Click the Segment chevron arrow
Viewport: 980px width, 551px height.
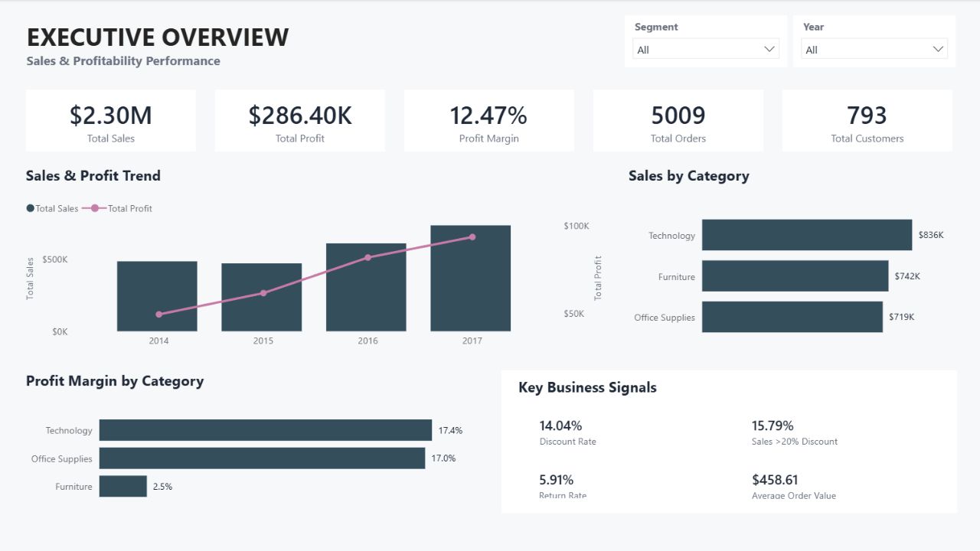point(769,49)
